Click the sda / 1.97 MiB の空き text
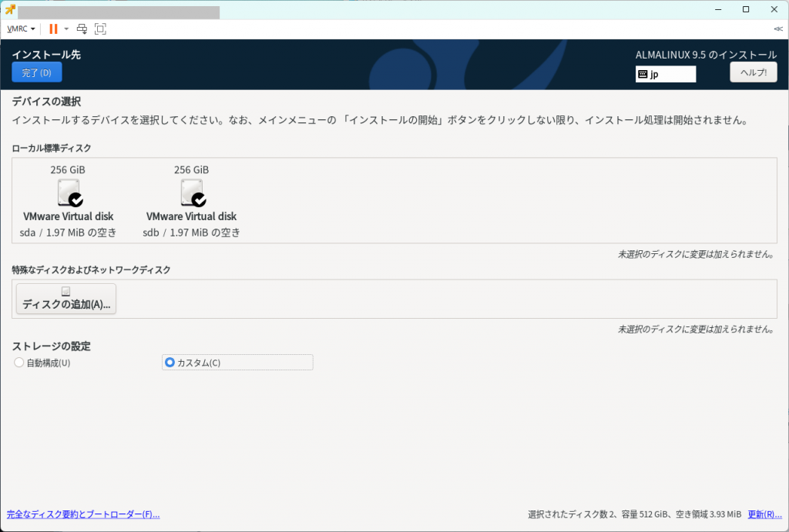This screenshot has width=789, height=532. 68,233
